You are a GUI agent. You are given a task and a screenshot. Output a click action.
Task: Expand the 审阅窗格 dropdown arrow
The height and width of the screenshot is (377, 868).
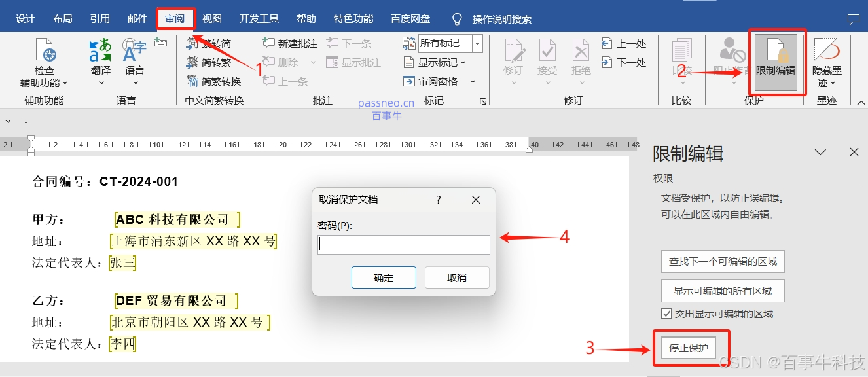[x=473, y=82]
